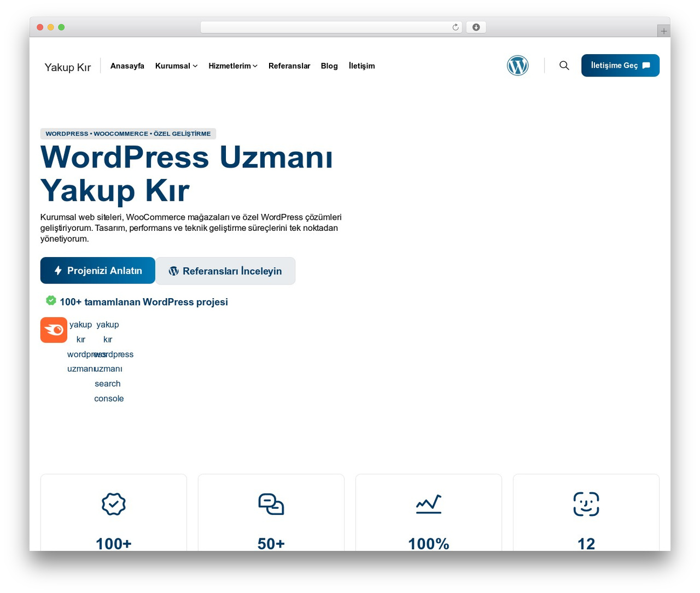This screenshot has height=593, width=700.
Task: Click the face scan icon above 12
Action: [x=586, y=504]
